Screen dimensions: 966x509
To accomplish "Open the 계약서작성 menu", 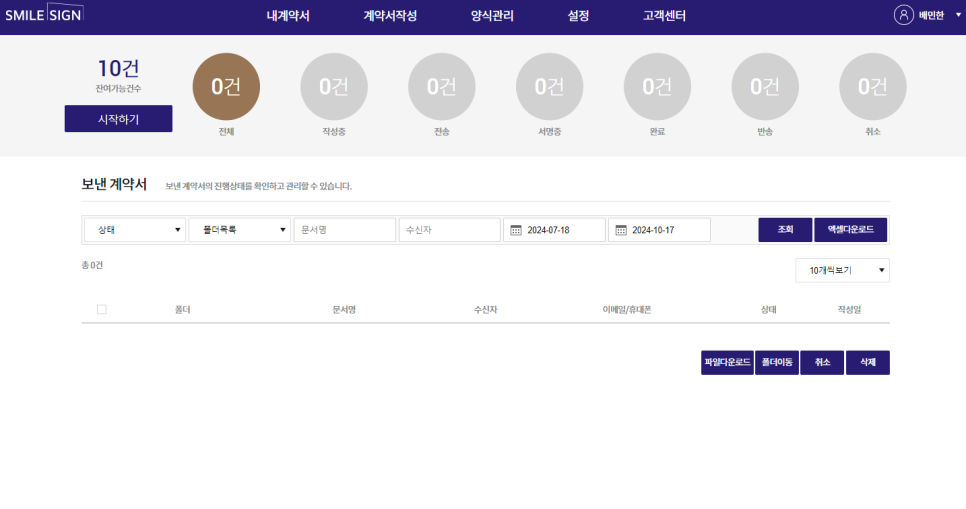I will pyautogui.click(x=390, y=16).
